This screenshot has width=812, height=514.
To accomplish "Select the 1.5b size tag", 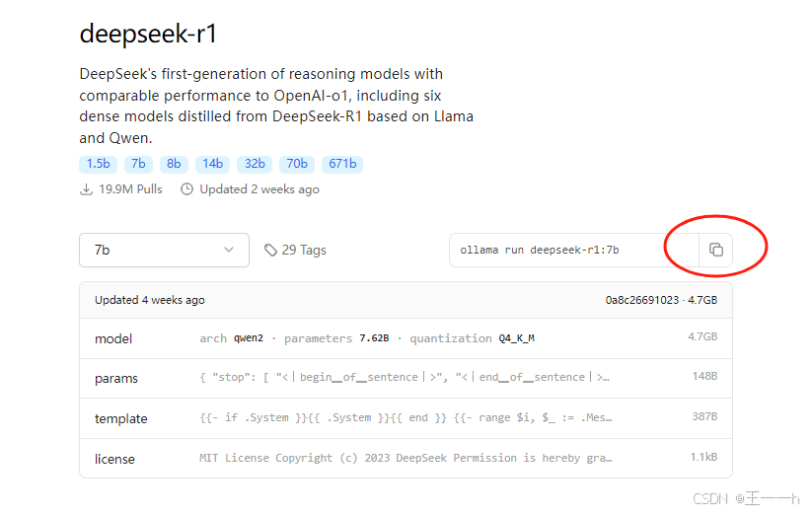I will (x=98, y=164).
